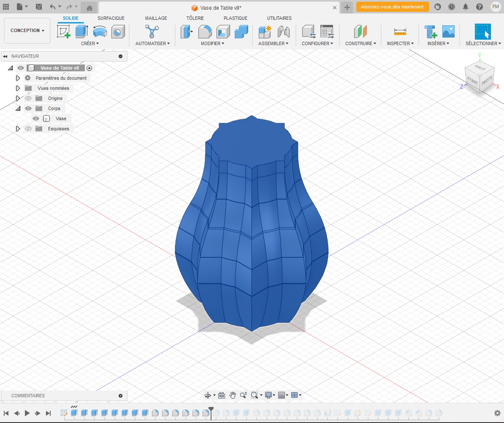Switch to the SURFACIQUE tab
The image size is (504, 423).
tap(111, 18)
